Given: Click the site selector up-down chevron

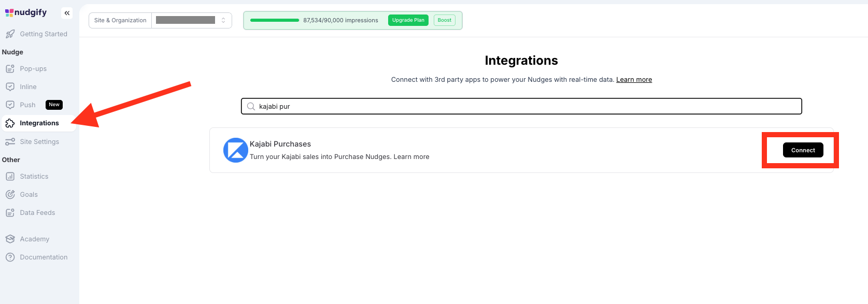Looking at the screenshot, I should click(x=223, y=20).
